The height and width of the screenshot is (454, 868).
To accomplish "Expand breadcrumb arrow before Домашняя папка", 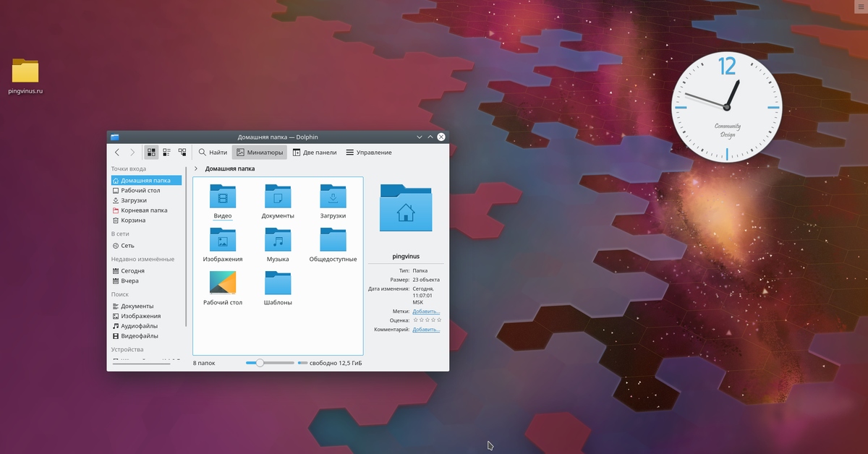I will [x=197, y=169].
